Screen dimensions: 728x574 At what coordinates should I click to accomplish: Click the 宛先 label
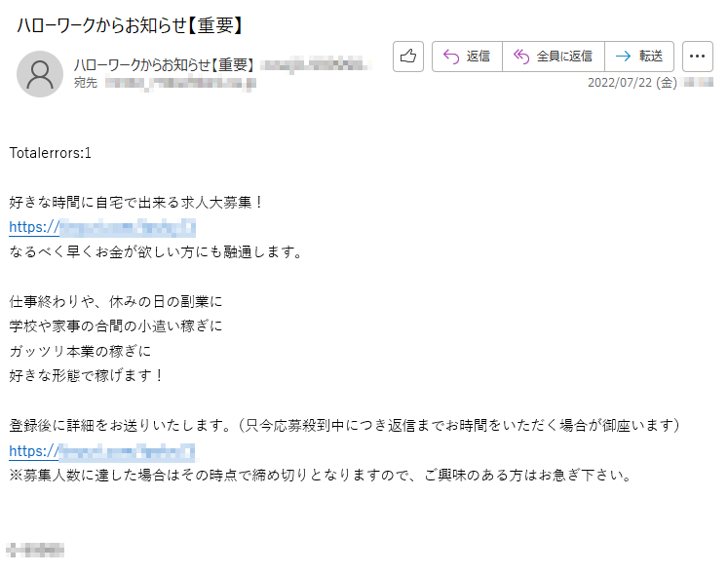coord(86,83)
